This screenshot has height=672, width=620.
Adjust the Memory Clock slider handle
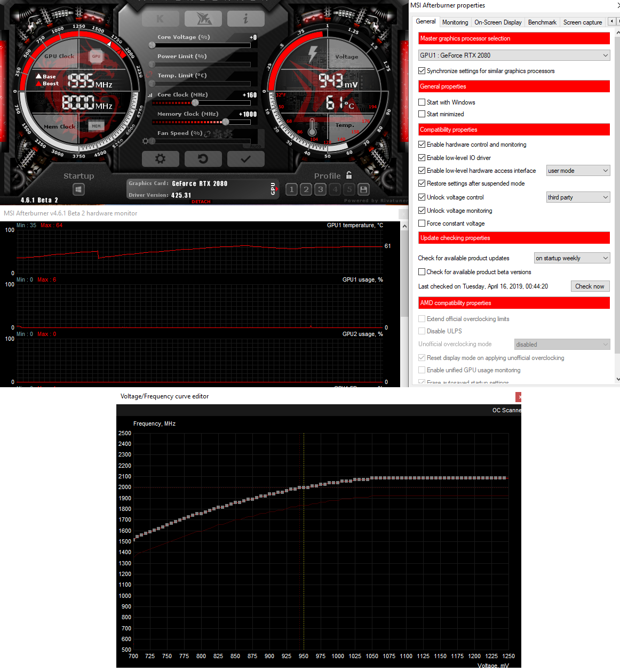(x=226, y=122)
